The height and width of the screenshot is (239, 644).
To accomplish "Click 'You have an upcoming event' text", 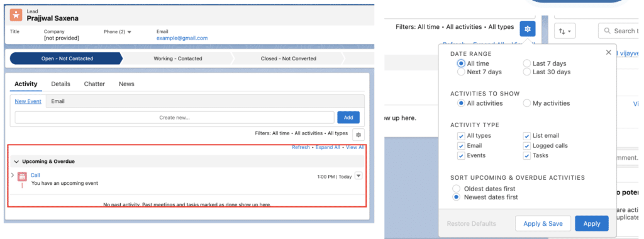I will tap(65, 183).
